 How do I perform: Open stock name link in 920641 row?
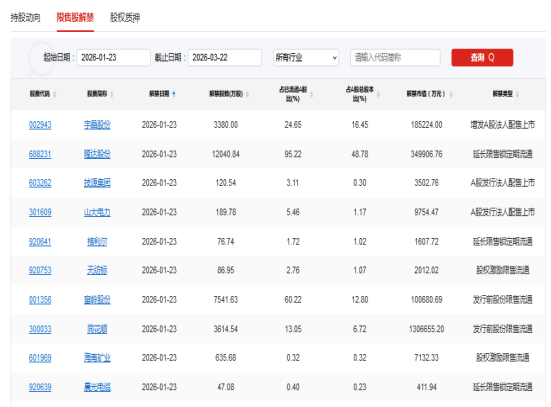pyautogui.click(x=97, y=242)
